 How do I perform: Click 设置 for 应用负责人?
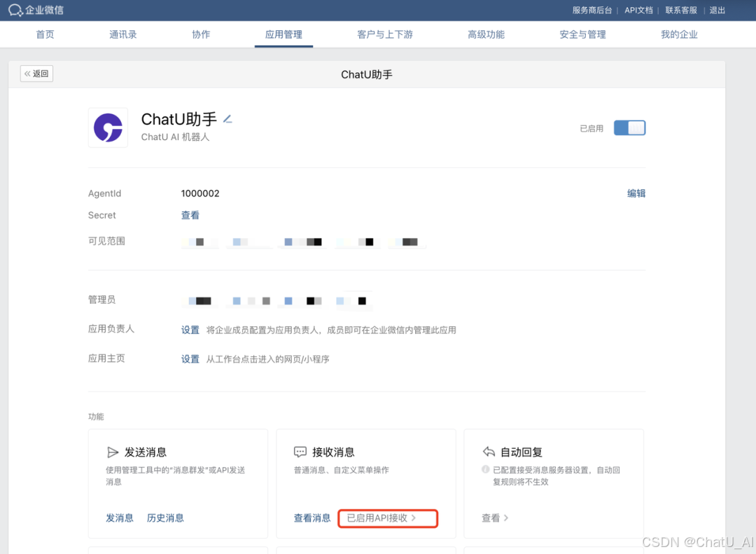(190, 330)
